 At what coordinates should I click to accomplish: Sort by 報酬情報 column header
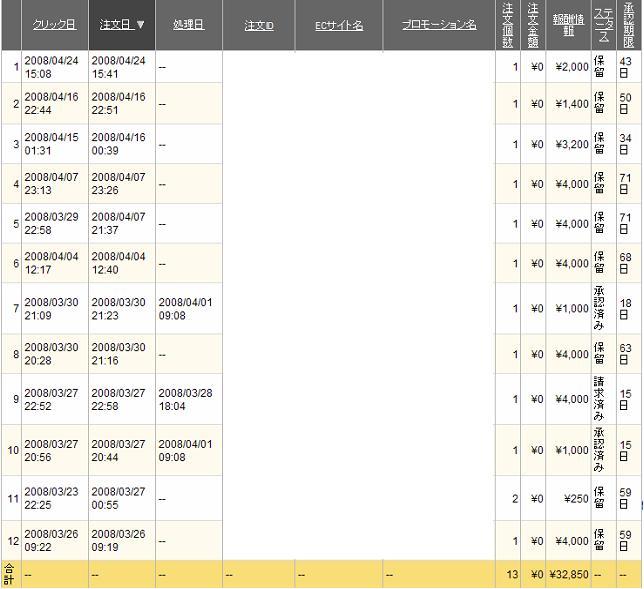tap(568, 25)
